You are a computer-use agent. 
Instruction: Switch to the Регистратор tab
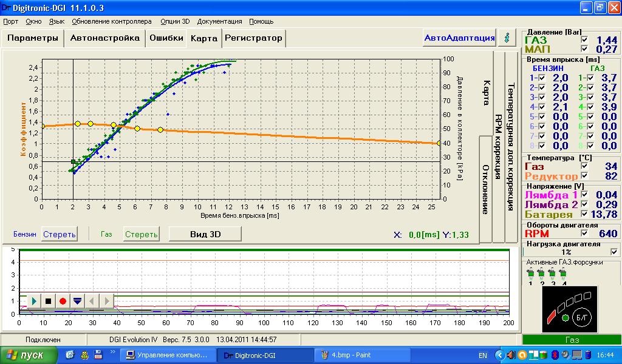[x=253, y=38]
